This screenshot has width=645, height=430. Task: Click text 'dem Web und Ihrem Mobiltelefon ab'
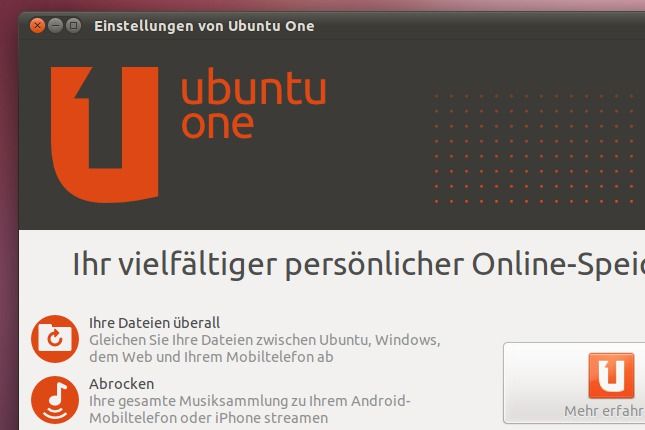[x=211, y=357]
